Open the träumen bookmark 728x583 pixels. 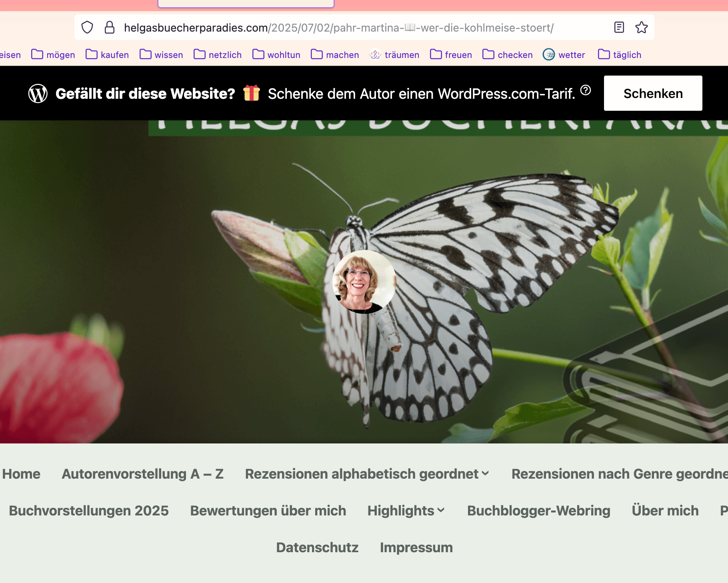(394, 55)
